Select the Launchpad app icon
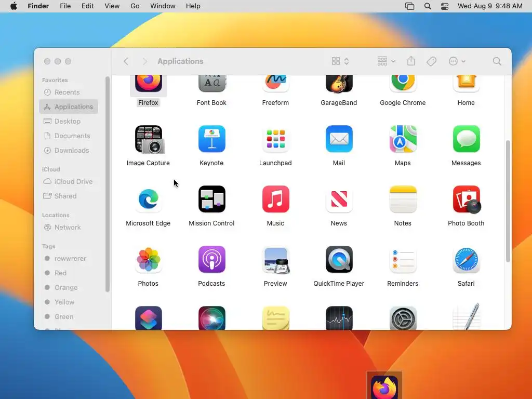 click(275, 139)
